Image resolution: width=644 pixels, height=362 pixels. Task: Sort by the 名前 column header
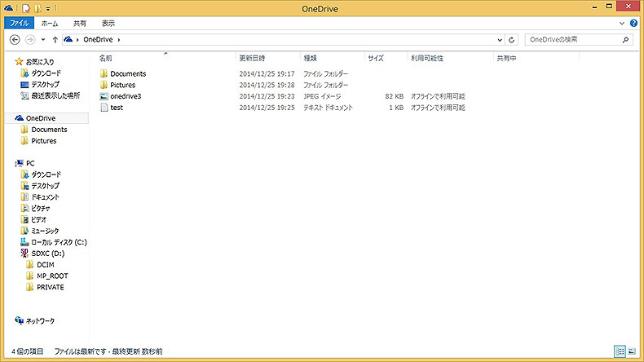coord(105,59)
